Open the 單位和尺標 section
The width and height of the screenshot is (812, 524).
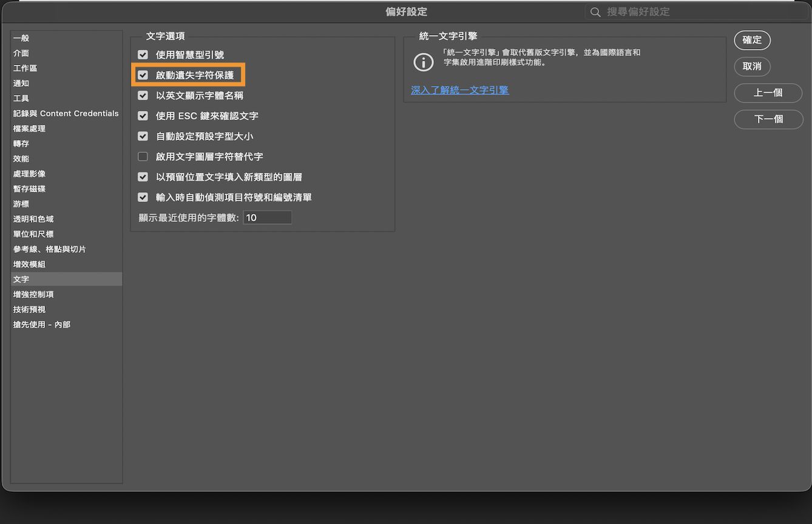[x=33, y=234]
